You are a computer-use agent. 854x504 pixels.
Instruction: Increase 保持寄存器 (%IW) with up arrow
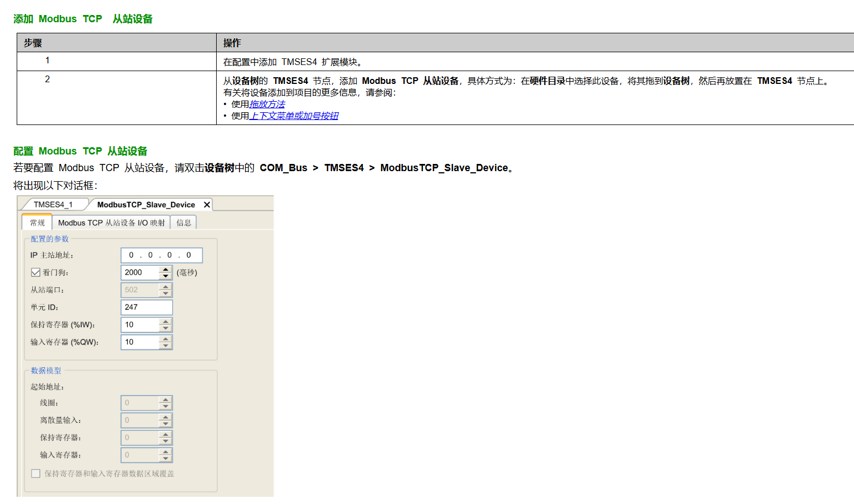click(x=166, y=322)
